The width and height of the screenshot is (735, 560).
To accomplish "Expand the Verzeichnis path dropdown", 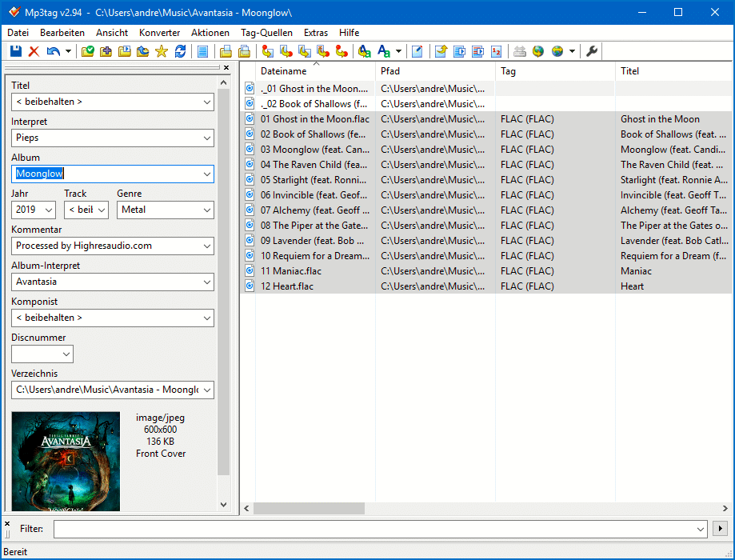I will click(206, 390).
